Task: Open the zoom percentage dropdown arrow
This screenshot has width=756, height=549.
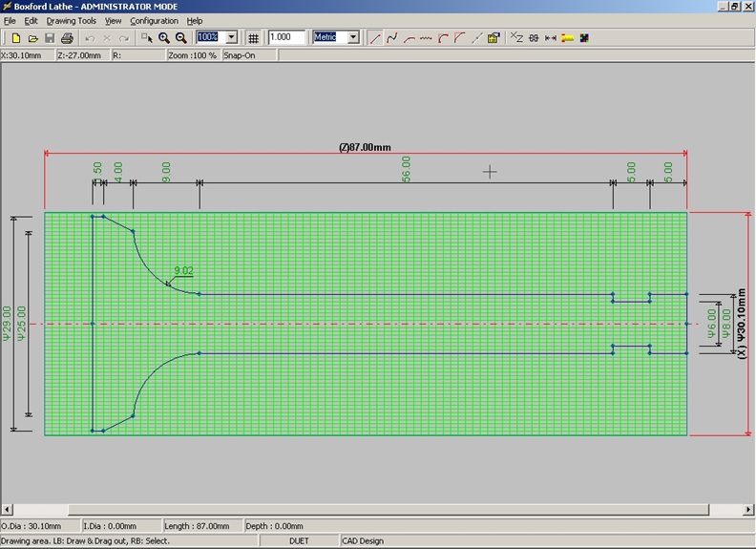Action: [x=231, y=37]
